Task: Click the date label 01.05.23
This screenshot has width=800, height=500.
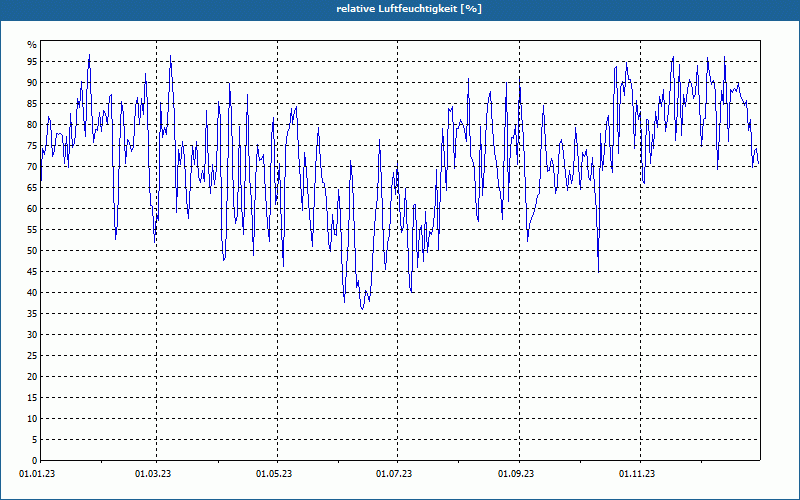Action: click(274, 474)
